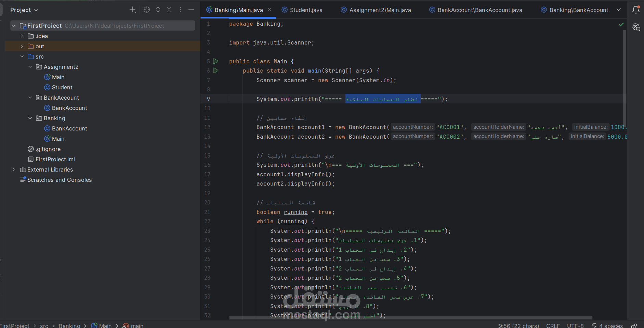644x328 pixels.
Task: Click the Main class breadcrumb
Action: tap(102, 326)
